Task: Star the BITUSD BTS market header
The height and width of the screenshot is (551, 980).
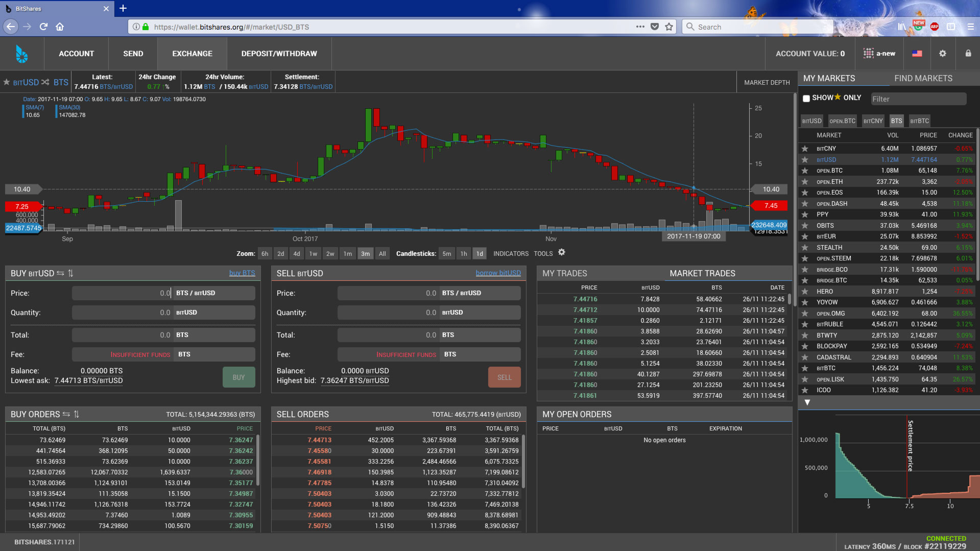Action: coord(7,82)
